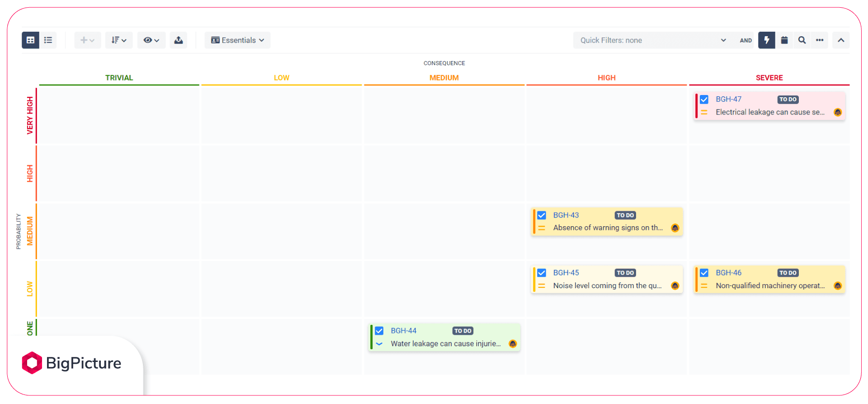Toggle the lightning bolt quick filter icon
This screenshot has height=404, width=868.
pos(767,40)
